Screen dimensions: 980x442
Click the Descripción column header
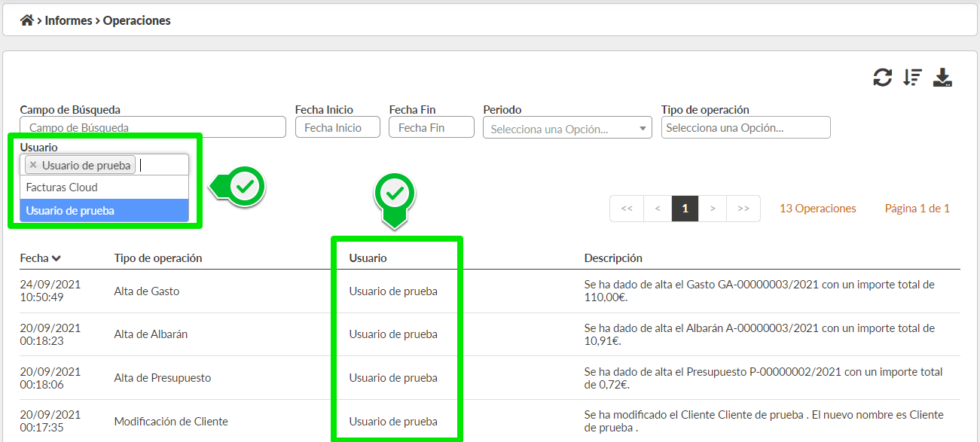(613, 258)
